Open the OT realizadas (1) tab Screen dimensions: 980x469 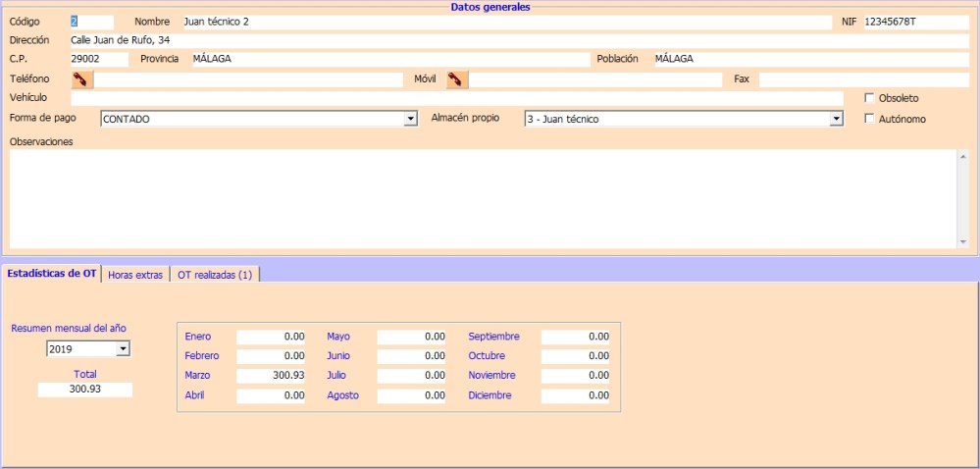215,275
